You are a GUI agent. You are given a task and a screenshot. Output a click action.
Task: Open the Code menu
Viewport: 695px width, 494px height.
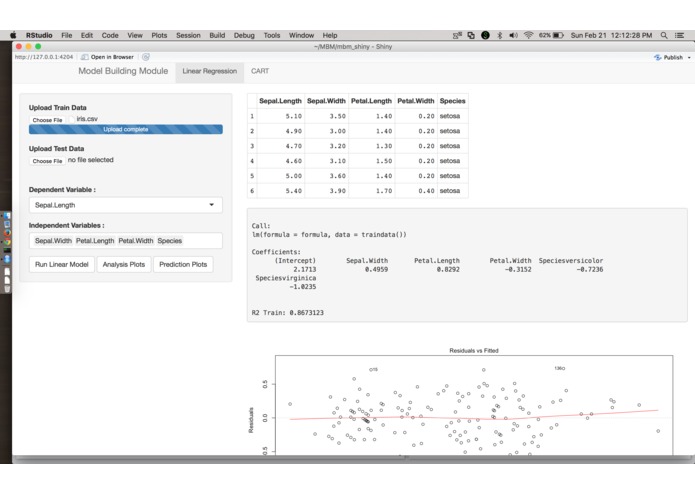(x=110, y=35)
